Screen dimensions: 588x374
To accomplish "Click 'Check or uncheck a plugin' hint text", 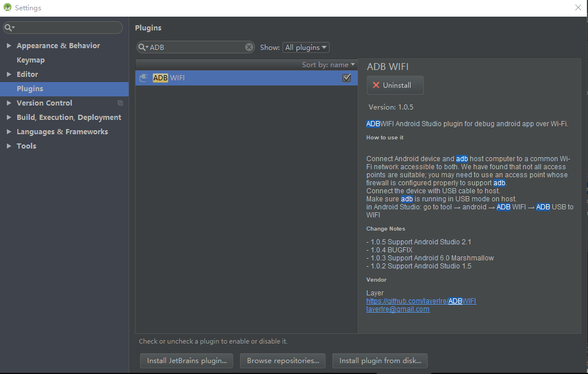I will coord(213,341).
